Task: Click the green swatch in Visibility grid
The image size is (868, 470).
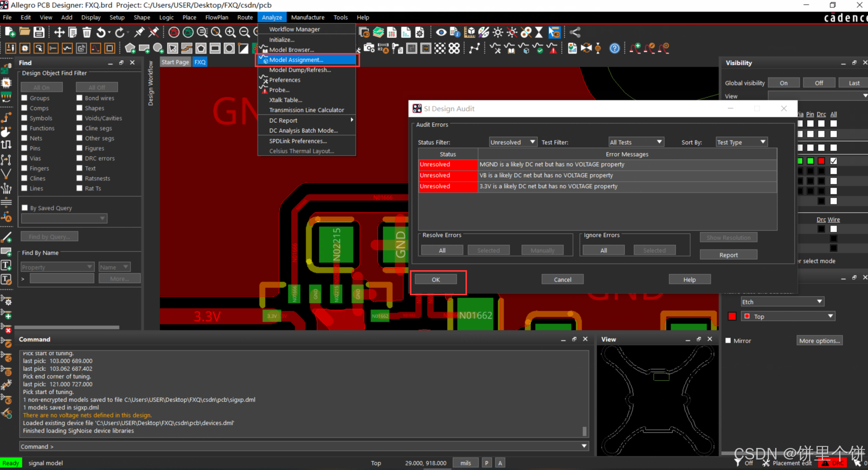Action: click(x=810, y=161)
